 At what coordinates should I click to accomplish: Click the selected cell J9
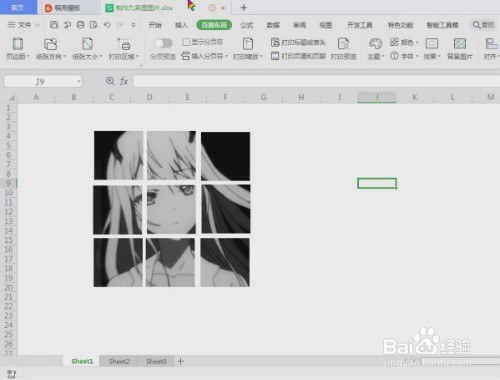(x=377, y=183)
